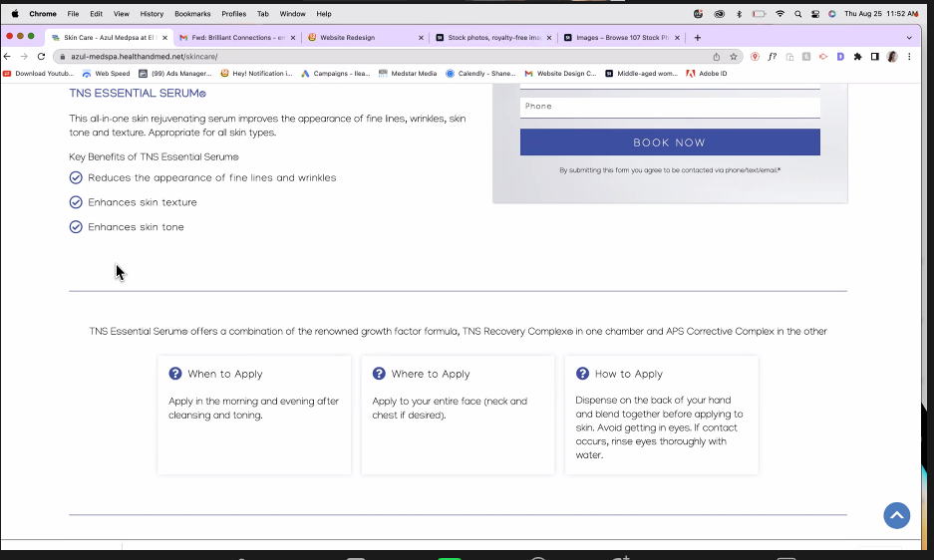The height and width of the screenshot is (560, 934).
Task: Open the Medstar Media bookmark
Action: pos(408,74)
